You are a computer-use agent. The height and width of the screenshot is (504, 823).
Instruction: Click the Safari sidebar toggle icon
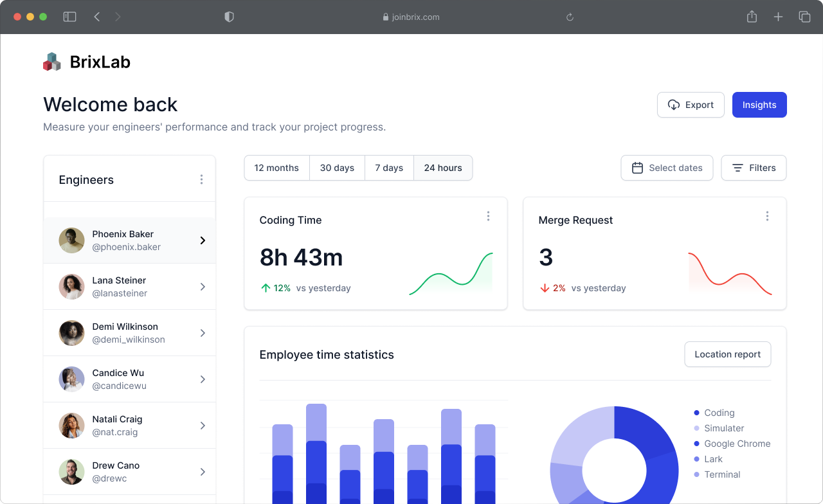[x=69, y=17]
